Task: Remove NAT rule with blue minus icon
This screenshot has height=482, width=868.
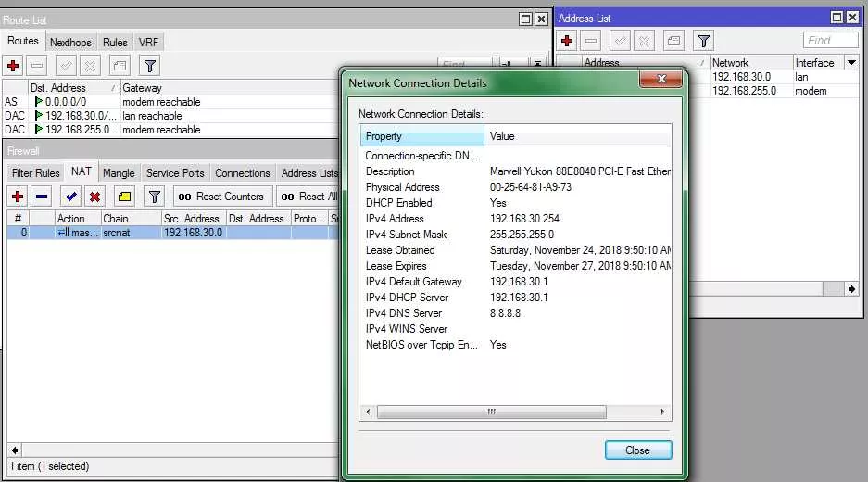Action: (42, 197)
